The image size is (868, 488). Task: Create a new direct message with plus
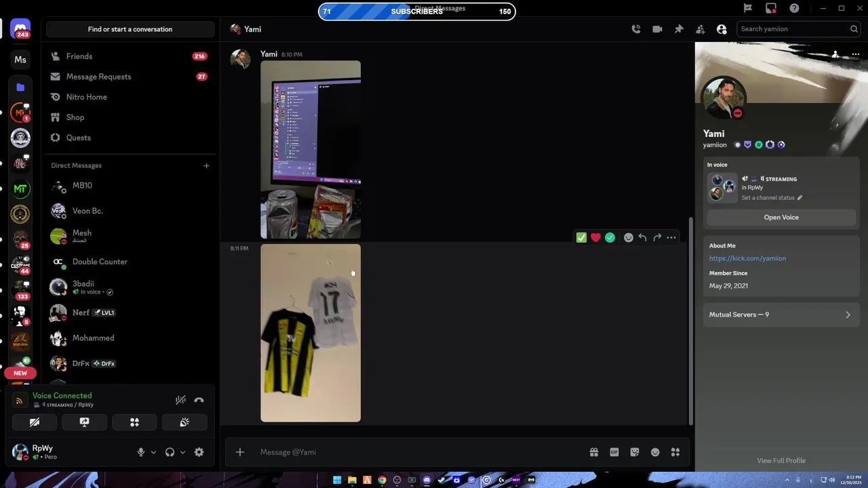click(x=206, y=165)
